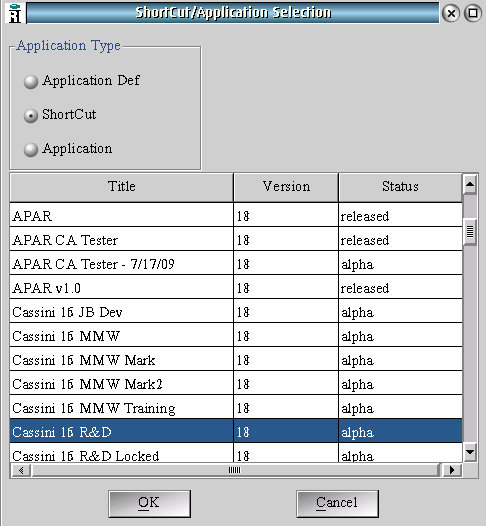The width and height of the screenshot is (486, 526).
Task: Click the horizontal scrollbar left arrow
Action: point(21,470)
